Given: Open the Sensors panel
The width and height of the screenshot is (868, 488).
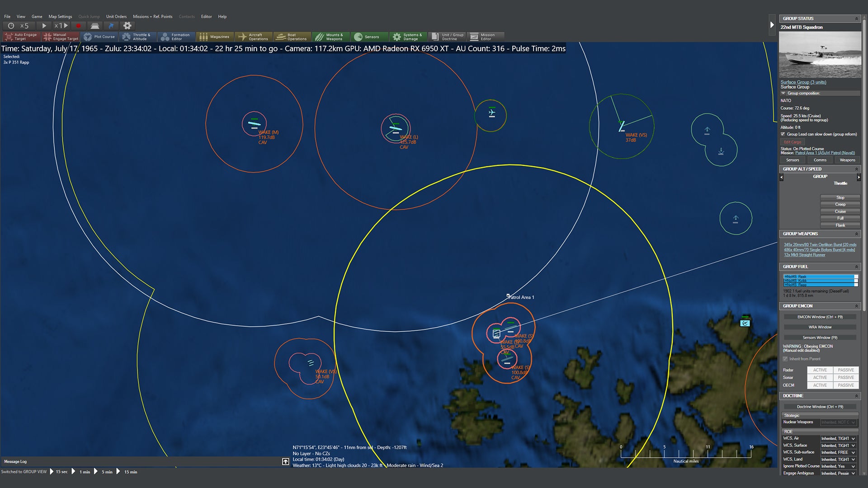Looking at the screenshot, I should (369, 36).
